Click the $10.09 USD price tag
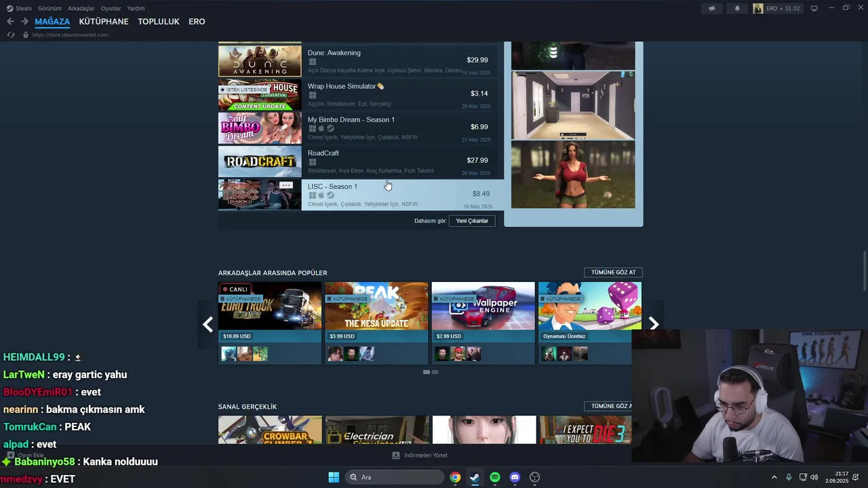The height and width of the screenshot is (488, 868). point(237,336)
